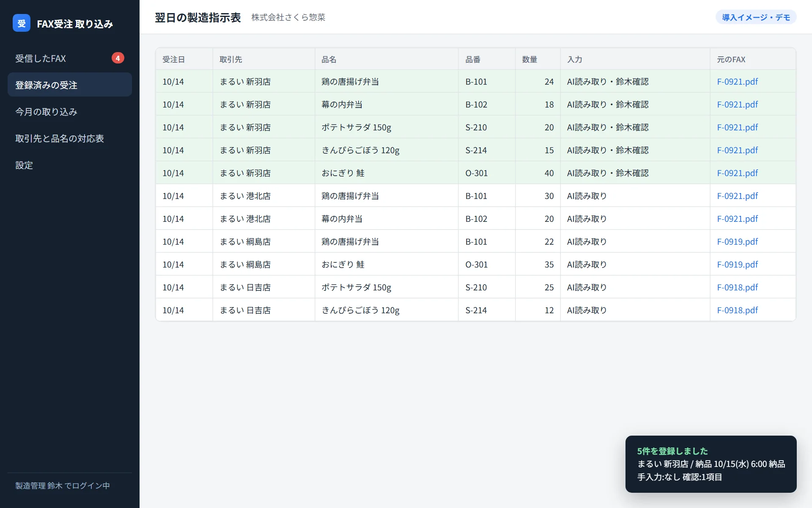The height and width of the screenshot is (508, 812).
Task: Click S-214 in the 新羽店 row
Action: pyautogui.click(x=476, y=150)
